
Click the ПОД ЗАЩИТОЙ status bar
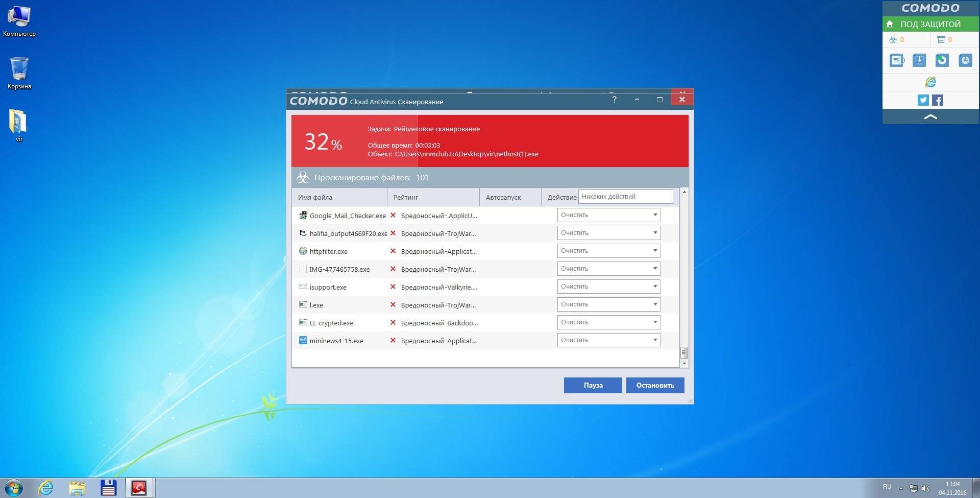(x=930, y=24)
